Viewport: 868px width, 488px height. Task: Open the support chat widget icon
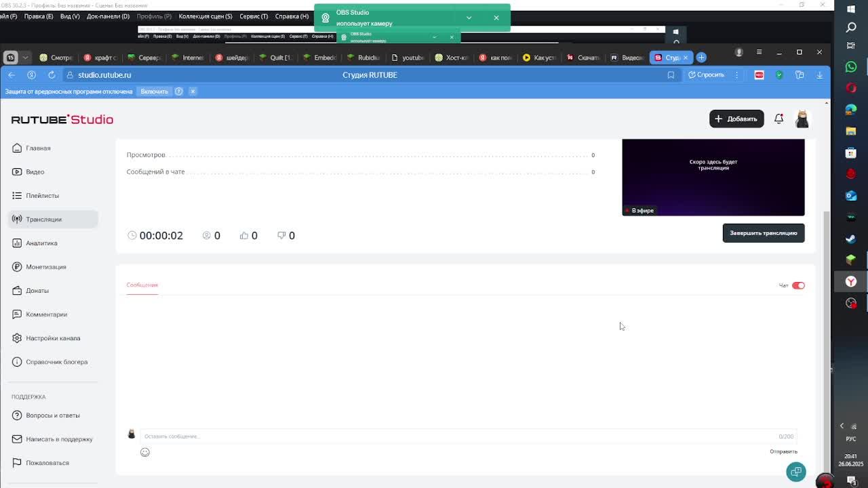click(795, 471)
